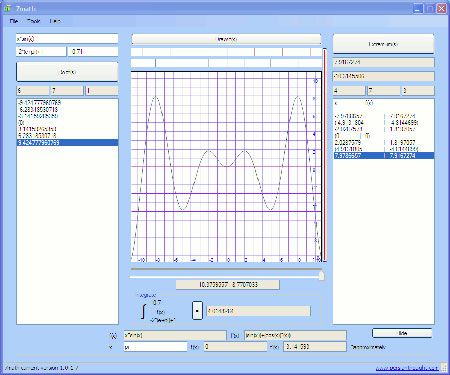
Task: Close the Zmath window
Action: pyautogui.click(x=442, y=8)
